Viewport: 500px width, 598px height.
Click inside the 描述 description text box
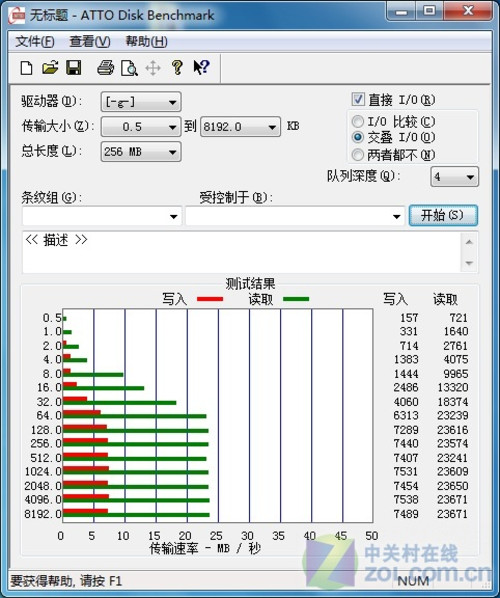[241, 252]
